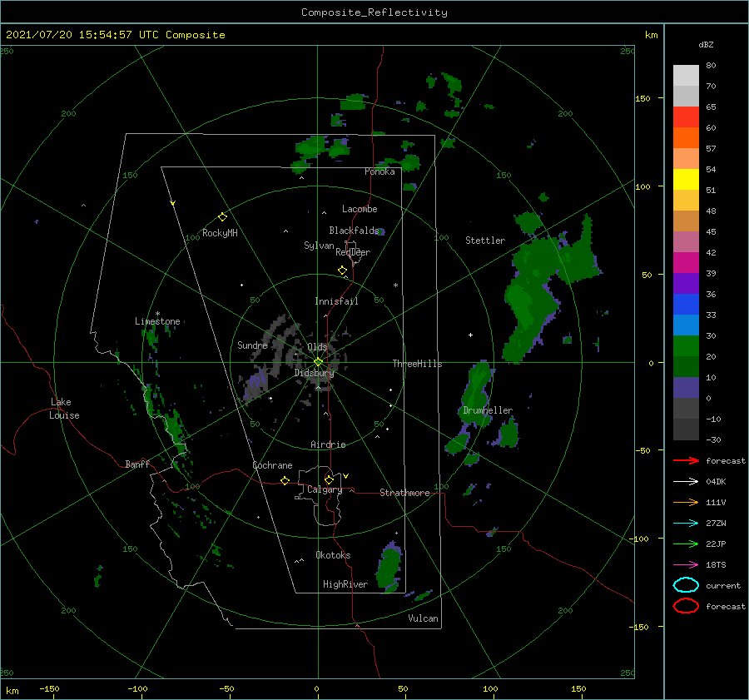Click the 2021/07/20 15:54:57 UTC timestamp

[x=115, y=35]
